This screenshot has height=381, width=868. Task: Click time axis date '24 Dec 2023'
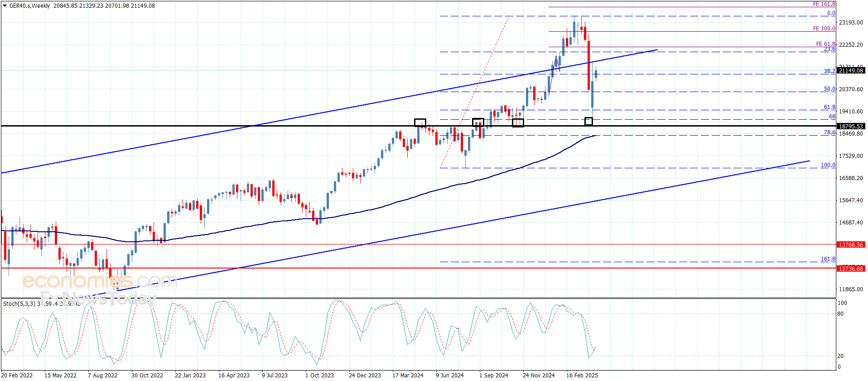(365, 375)
